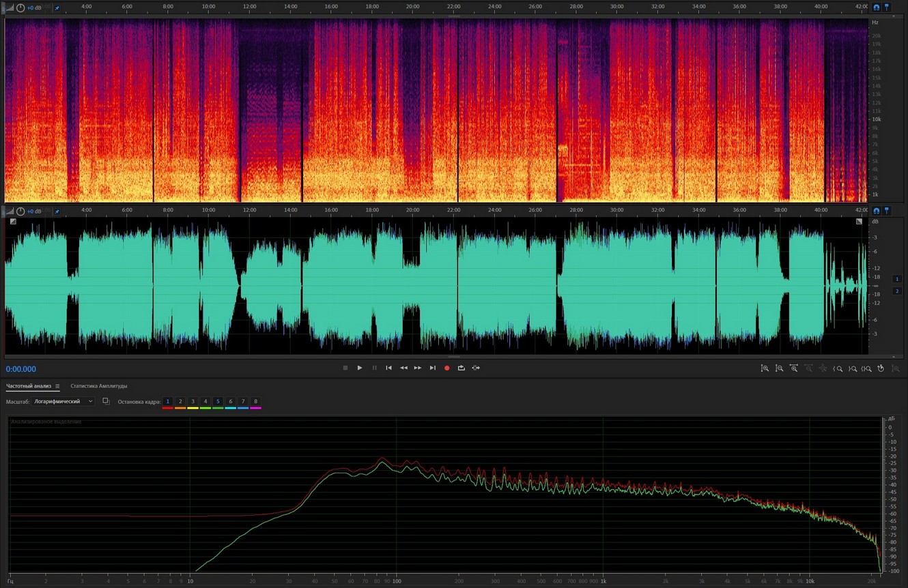Image resolution: width=908 pixels, height=588 pixels.
Task: Click the 0:00.000 timecode display
Action: pos(21,369)
